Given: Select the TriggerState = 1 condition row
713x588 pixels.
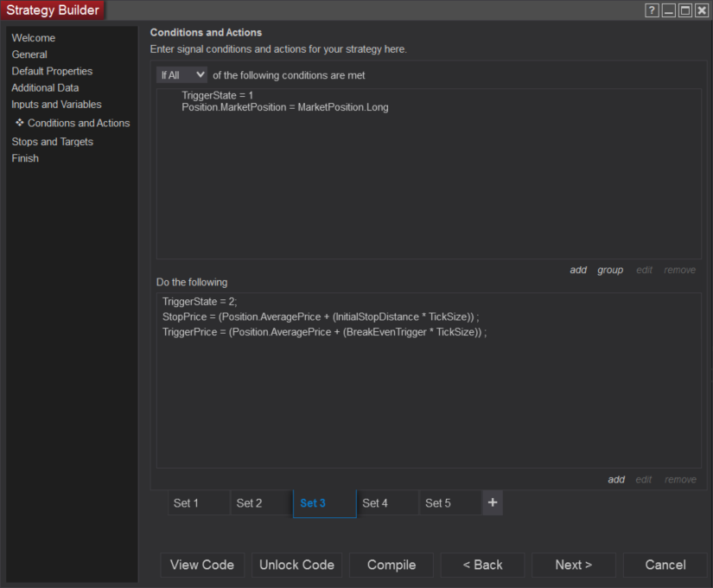Looking at the screenshot, I should click(x=218, y=95).
